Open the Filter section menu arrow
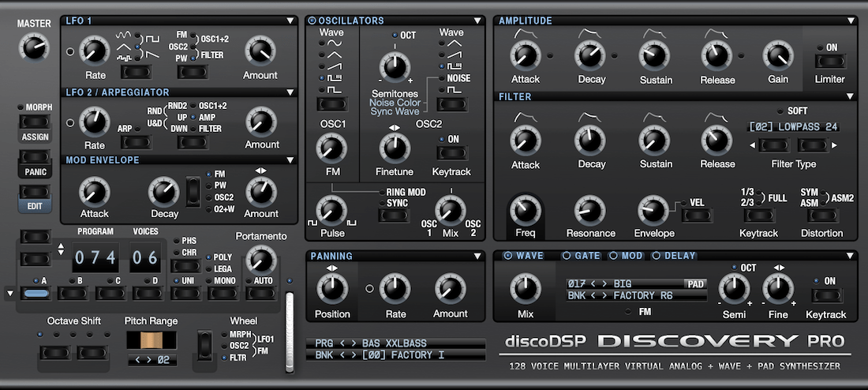The image size is (868, 390). pyautogui.click(x=851, y=96)
